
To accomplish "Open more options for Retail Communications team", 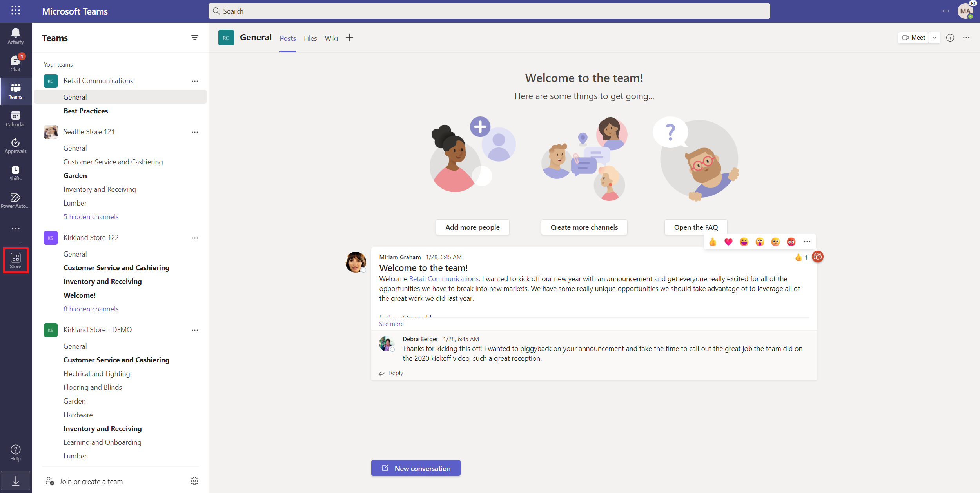I will click(x=195, y=81).
